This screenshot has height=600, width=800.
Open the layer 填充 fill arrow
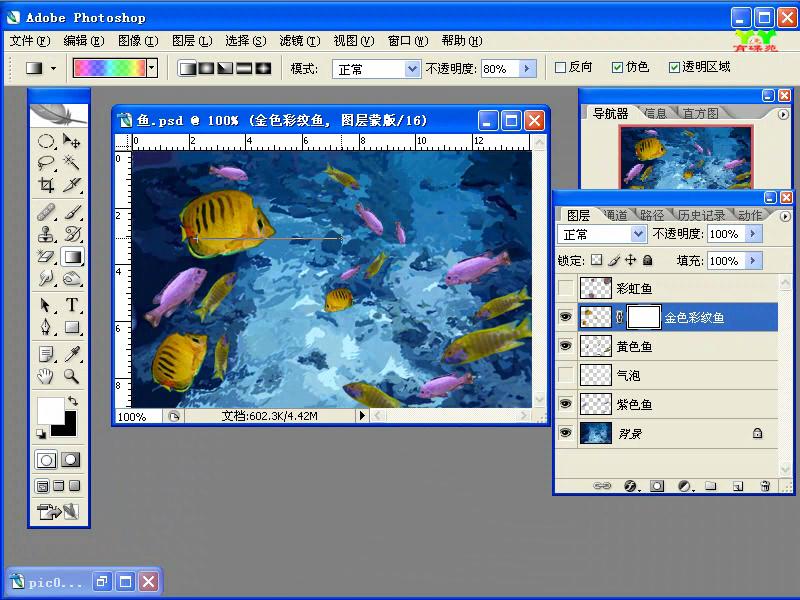[752, 261]
